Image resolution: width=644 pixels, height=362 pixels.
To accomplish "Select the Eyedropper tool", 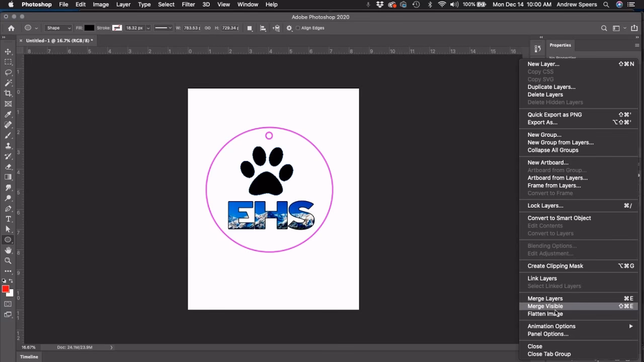I will (x=8, y=115).
